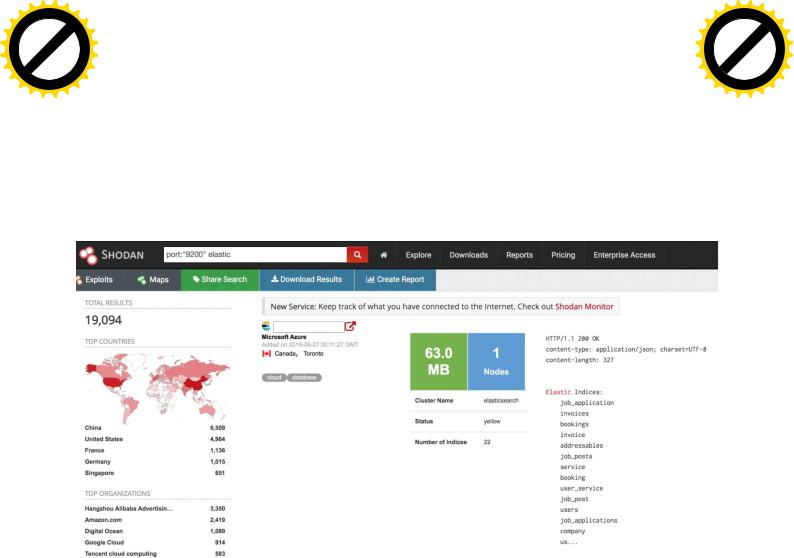
Task: Open the Downloads page
Action: (468, 255)
